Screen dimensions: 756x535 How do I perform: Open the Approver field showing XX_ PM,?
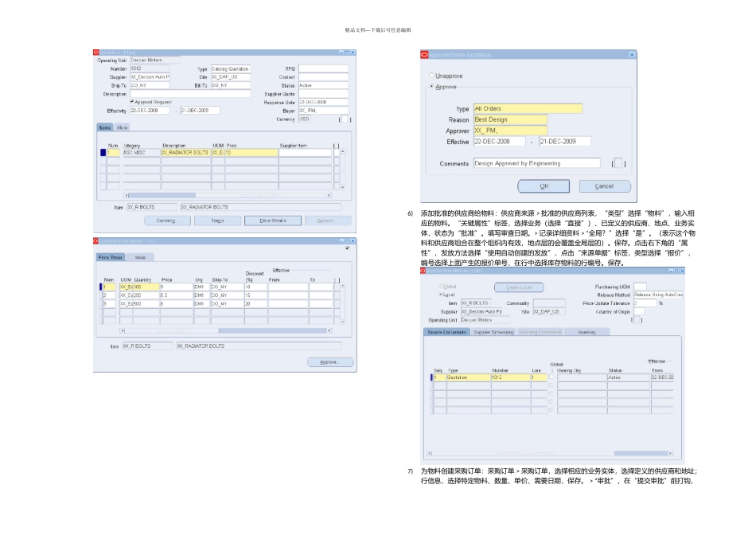510,131
